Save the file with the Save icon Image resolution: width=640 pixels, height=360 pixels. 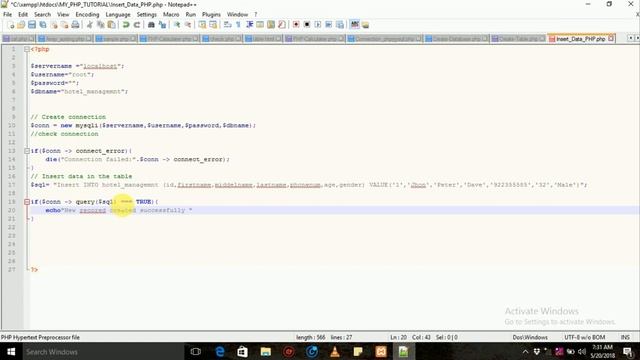pos(32,25)
